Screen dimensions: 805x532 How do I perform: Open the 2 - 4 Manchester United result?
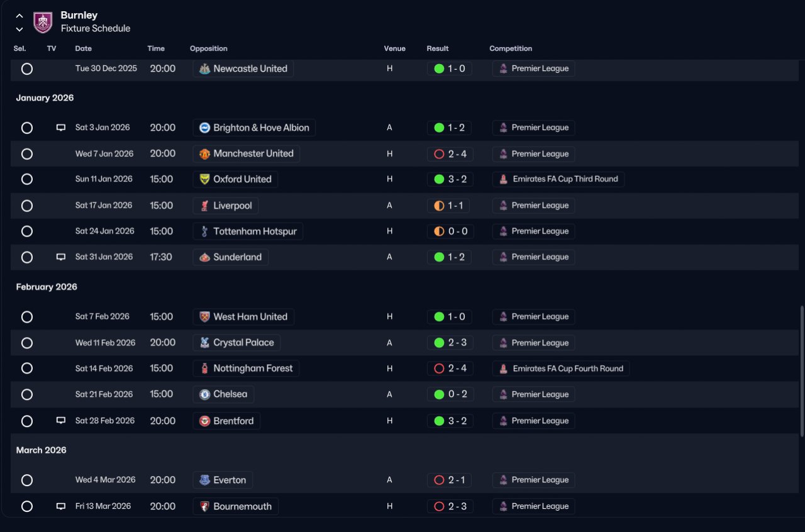[450, 154]
